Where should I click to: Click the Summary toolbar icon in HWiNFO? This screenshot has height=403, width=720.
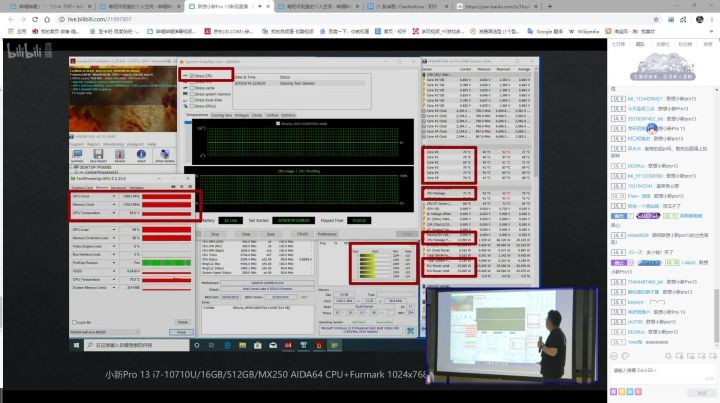point(77,155)
